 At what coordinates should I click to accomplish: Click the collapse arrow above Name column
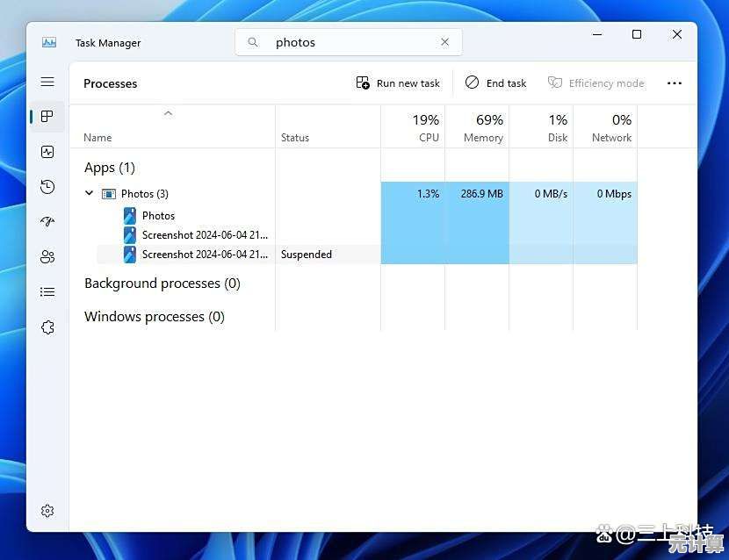pyautogui.click(x=169, y=113)
